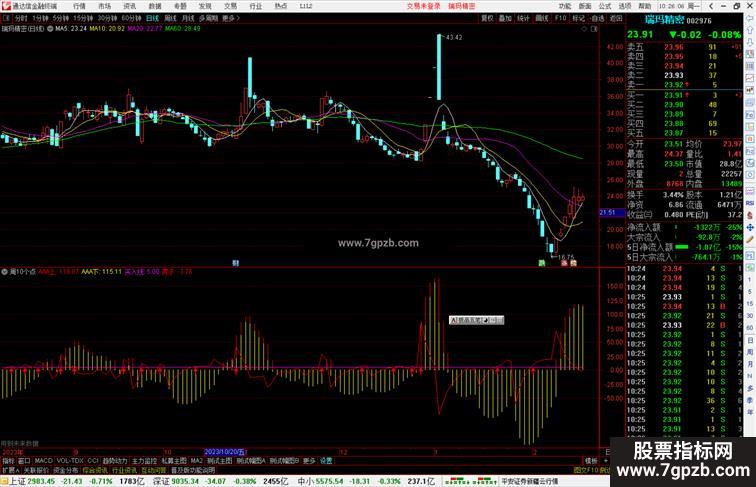Click the round icon next to chart name
Screen dimensions: 756x487
tap(50, 29)
